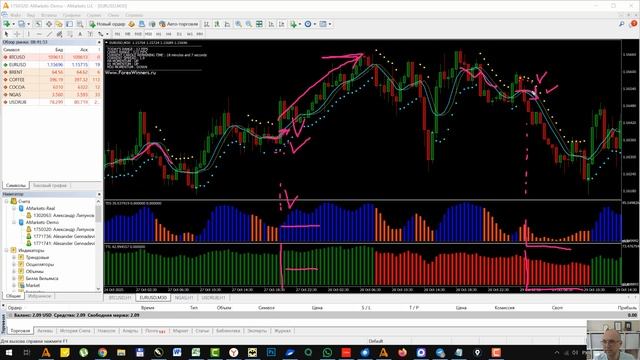Expand the Трендовые indicators node

[x=14, y=257]
